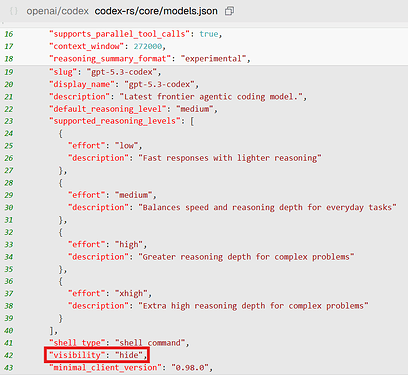
Task: Click the "medium" value on line 22
Action: [195, 109]
